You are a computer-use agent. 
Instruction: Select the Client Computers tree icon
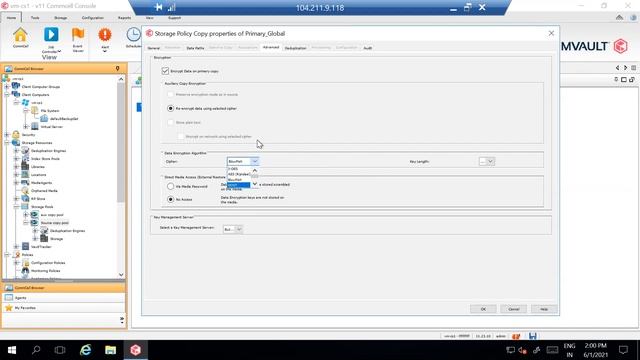16,94
